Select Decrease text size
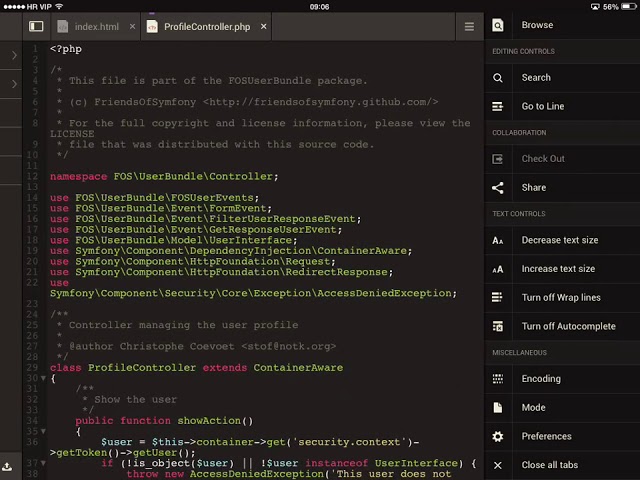 point(562,240)
